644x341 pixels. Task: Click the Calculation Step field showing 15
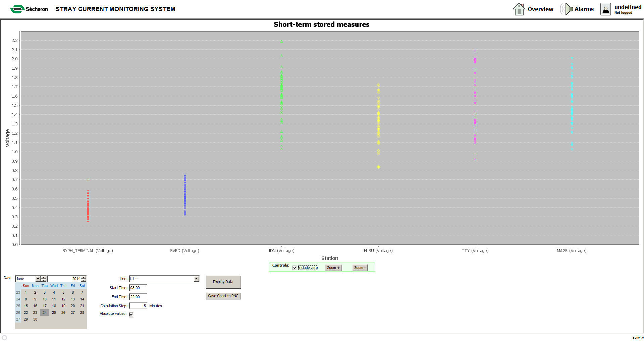click(x=138, y=306)
